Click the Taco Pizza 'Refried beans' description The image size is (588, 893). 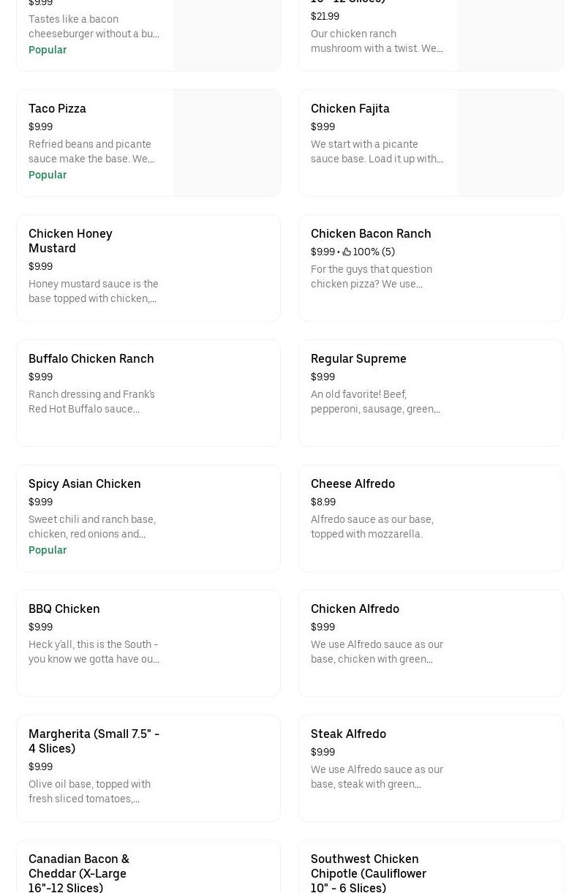pos(91,151)
